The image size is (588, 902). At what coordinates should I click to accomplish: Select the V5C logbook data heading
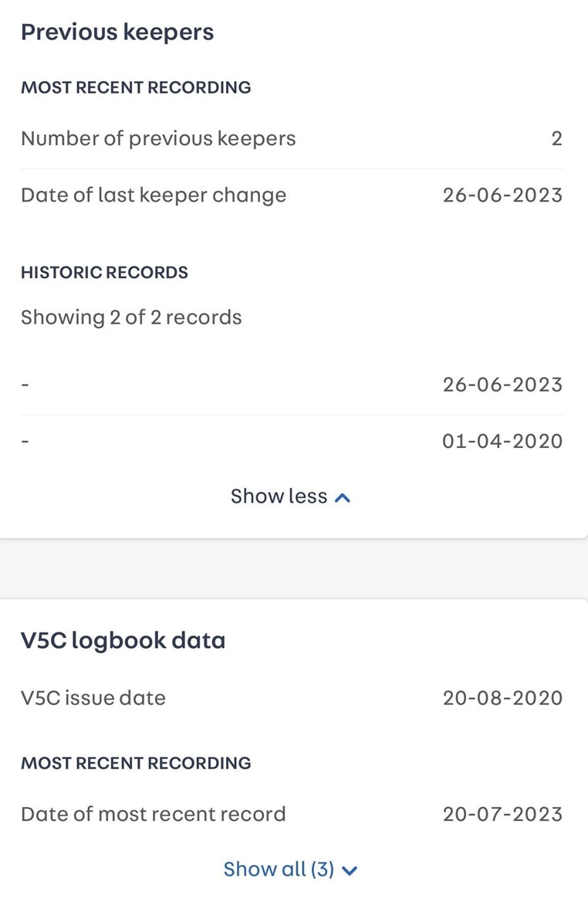point(123,640)
